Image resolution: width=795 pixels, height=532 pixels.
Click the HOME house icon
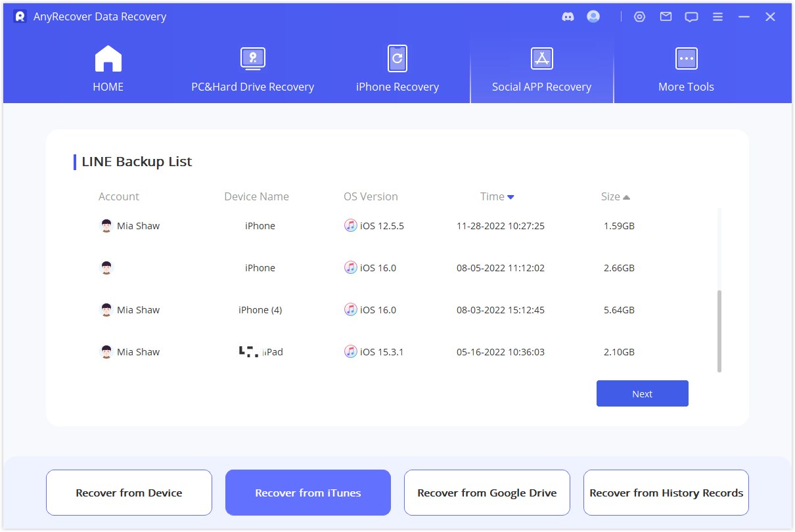click(x=108, y=58)
